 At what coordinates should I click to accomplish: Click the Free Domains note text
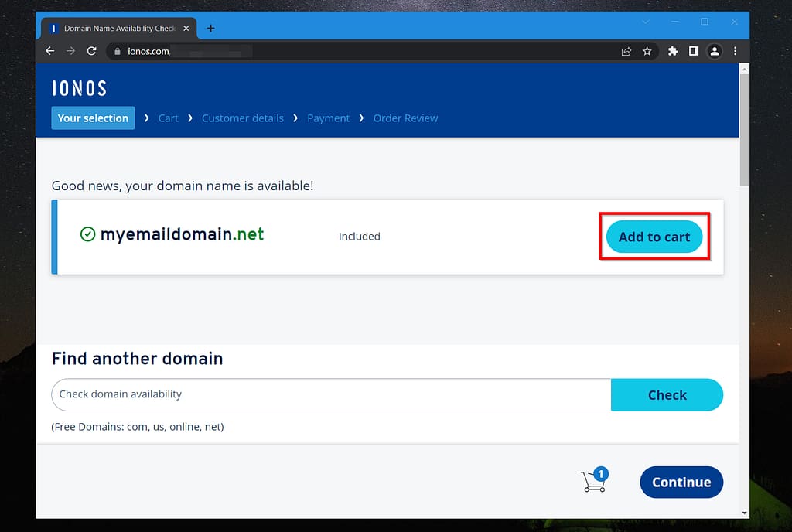[x=138, y=427]
